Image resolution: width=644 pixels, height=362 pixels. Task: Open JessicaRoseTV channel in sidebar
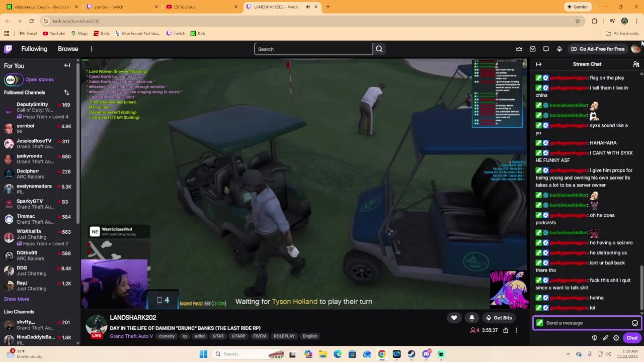38,143
